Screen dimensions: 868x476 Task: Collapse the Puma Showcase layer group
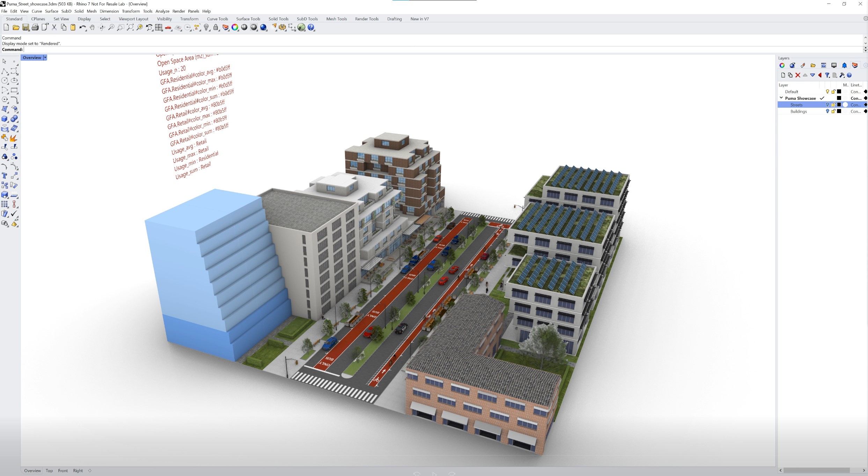[781, 98]
